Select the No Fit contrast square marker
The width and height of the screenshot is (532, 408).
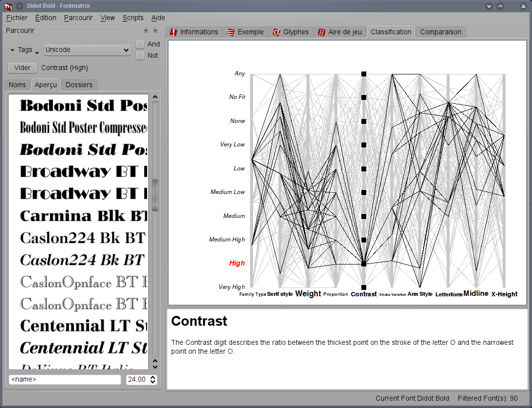(364, 97)
